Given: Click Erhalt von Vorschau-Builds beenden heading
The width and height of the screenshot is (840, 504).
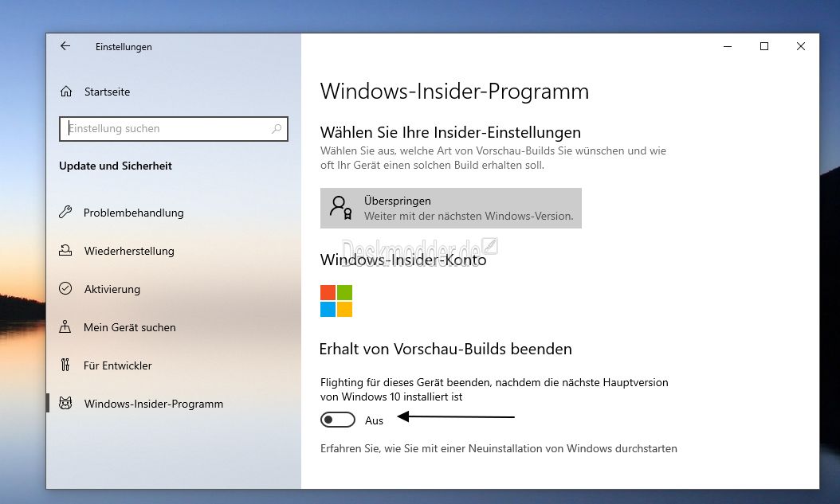Looking at the screenshot, I should [x=446, y=349].
